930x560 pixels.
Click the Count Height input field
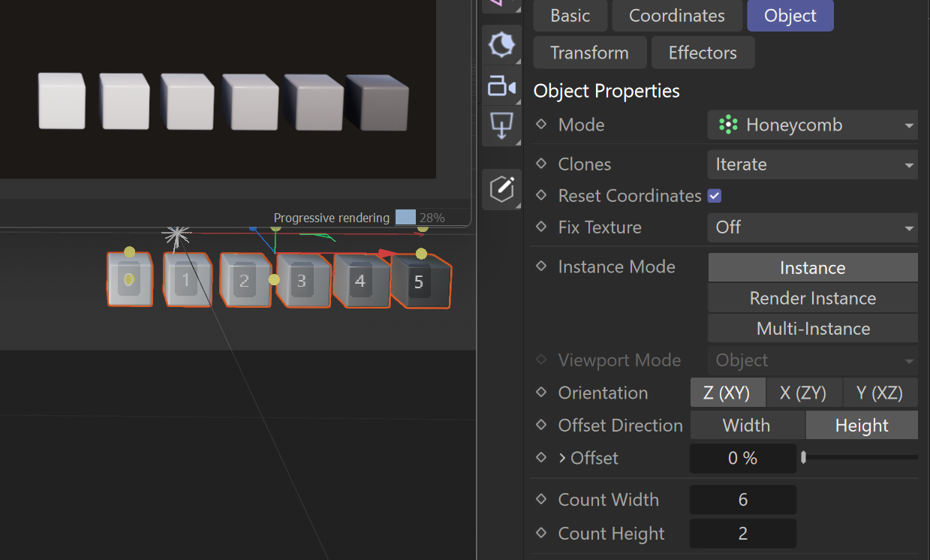[x=742, y=534]
